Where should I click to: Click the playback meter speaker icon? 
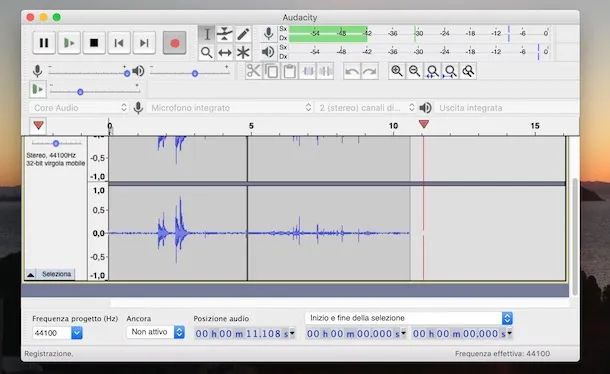coord(268,52)
